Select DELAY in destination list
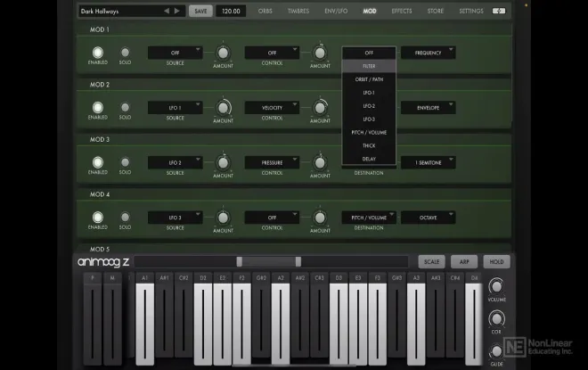 (x=369, y=159)
